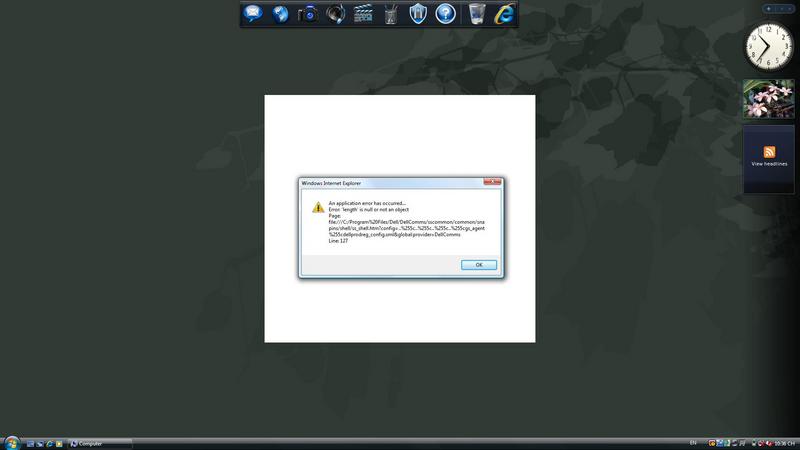The image size is (800, 450).
Task: Click the sidebar add gadgets plus button
Action: point(767,7)
